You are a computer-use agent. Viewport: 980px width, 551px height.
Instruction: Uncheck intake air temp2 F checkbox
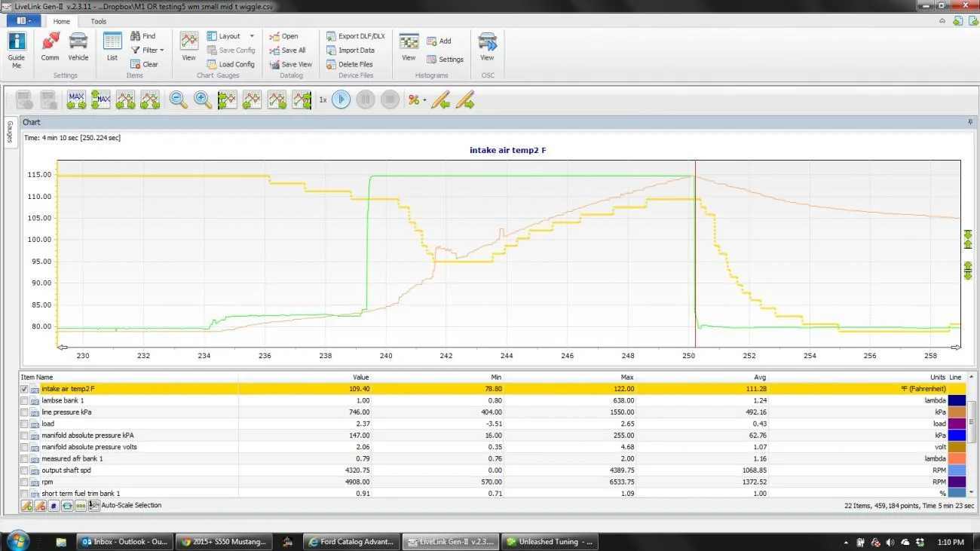coord(24,389)
